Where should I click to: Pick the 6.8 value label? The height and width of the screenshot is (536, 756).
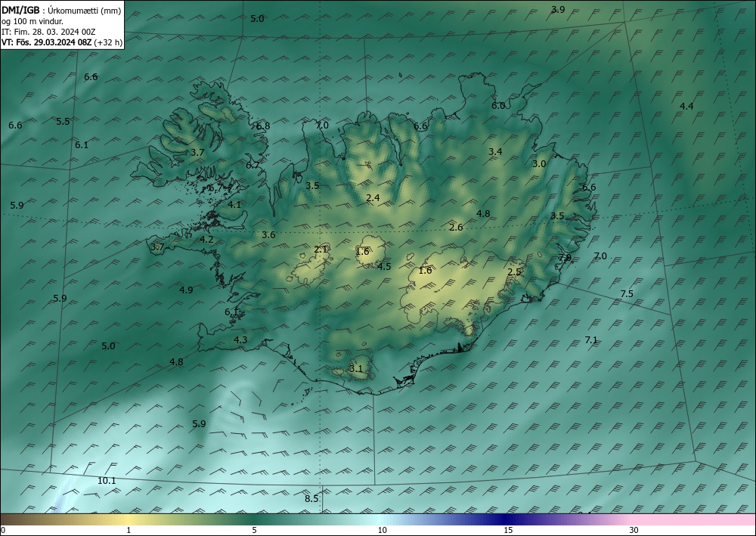pos(263,125)
